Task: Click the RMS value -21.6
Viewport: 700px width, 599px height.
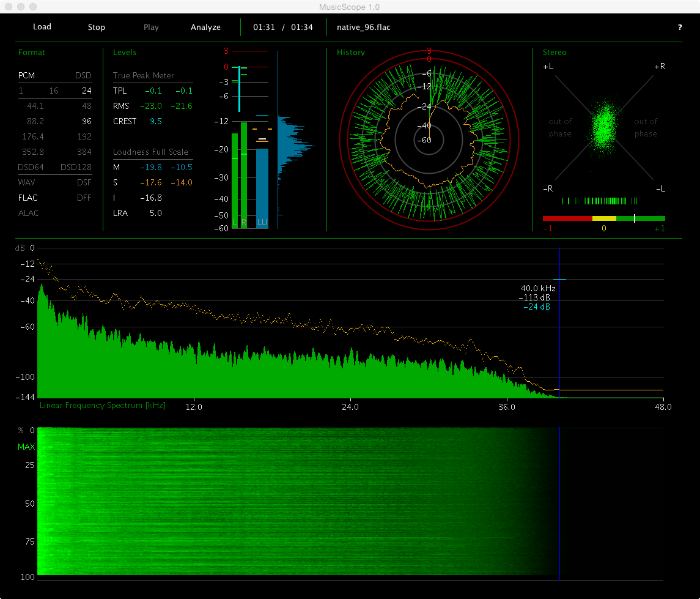Action: coord(181,106)
